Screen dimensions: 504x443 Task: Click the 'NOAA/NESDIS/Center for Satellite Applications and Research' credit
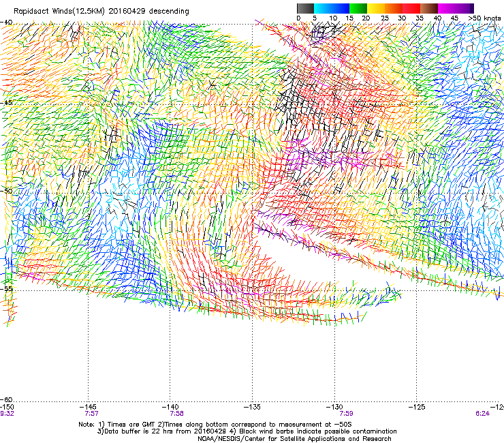click(294, 439)
